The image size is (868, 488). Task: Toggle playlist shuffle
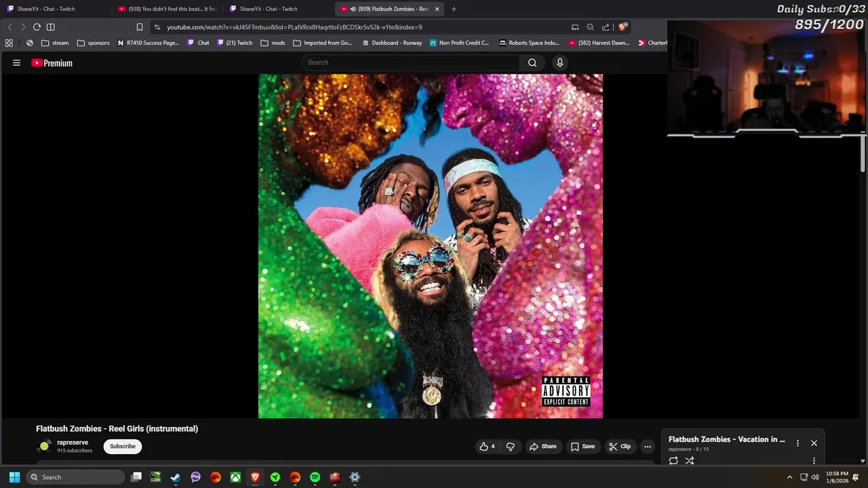point(690,461)
